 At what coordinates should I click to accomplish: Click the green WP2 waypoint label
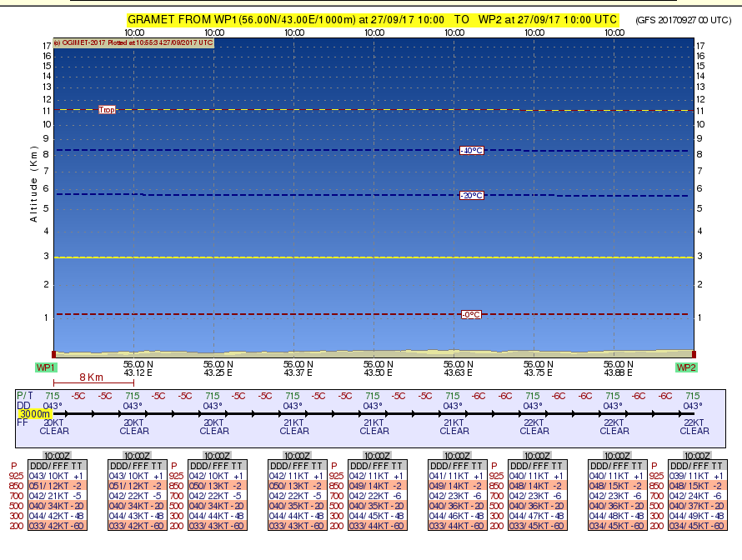[x=685, y=367]
